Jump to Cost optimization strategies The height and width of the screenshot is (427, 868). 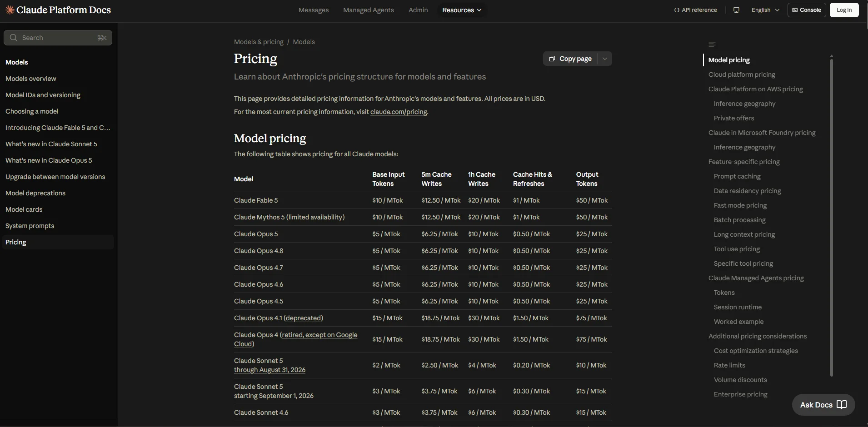(756, 351)
